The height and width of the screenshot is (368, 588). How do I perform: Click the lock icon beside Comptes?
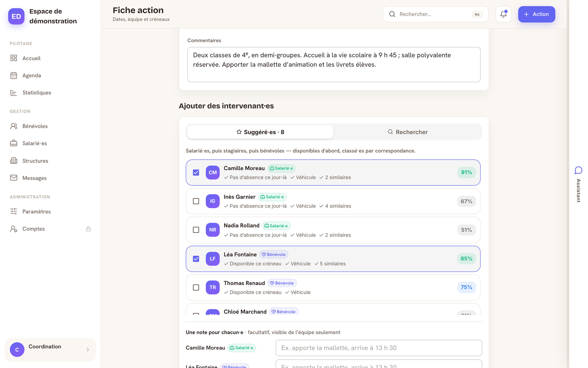tap(88, 229)
